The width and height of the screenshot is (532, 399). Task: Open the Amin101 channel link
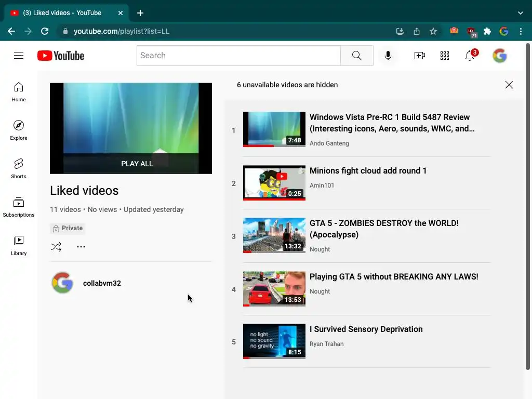pyautogui.click(x=322, y=185)
